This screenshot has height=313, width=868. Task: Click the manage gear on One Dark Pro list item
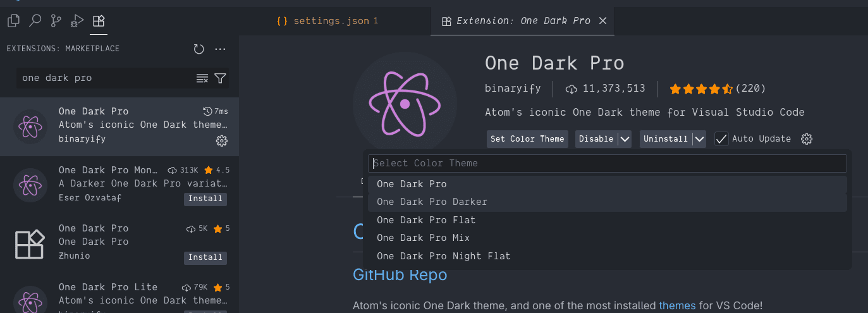221,141
